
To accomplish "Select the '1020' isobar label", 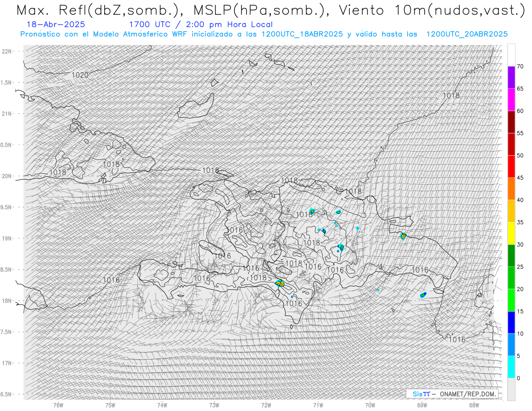I will (x=80, y=75).
